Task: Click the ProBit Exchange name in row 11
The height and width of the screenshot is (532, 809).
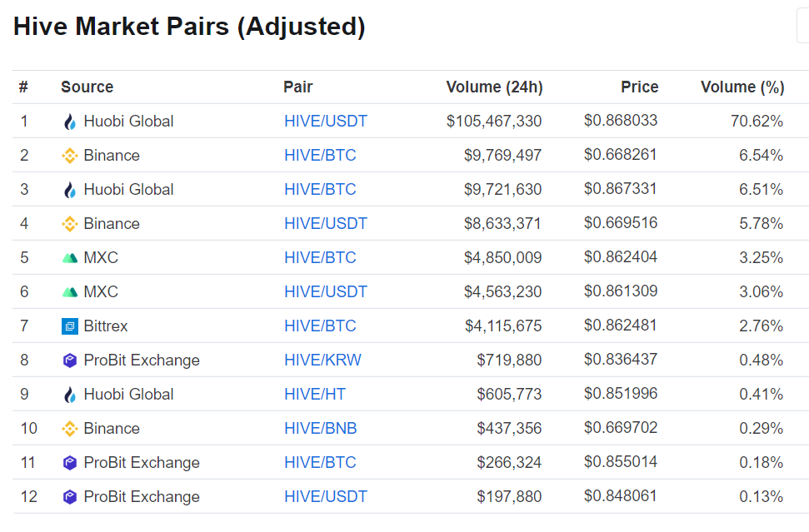Action: (142, 462)
